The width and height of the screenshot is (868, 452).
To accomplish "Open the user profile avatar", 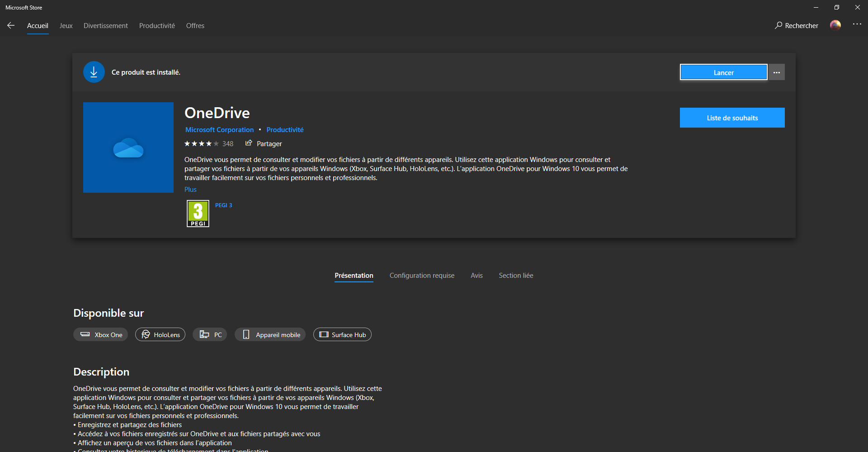I will [x=835, y=25].
